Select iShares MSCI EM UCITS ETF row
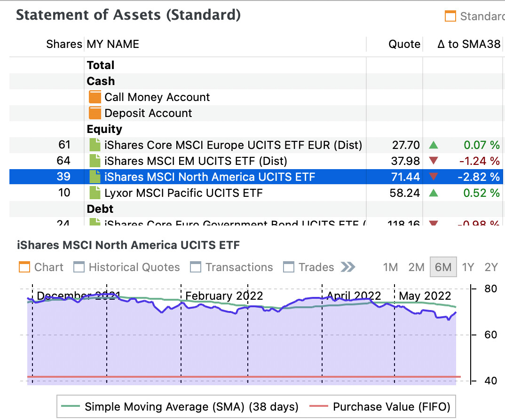This screenshot has width=505, height=420. [x=256, y=161]
